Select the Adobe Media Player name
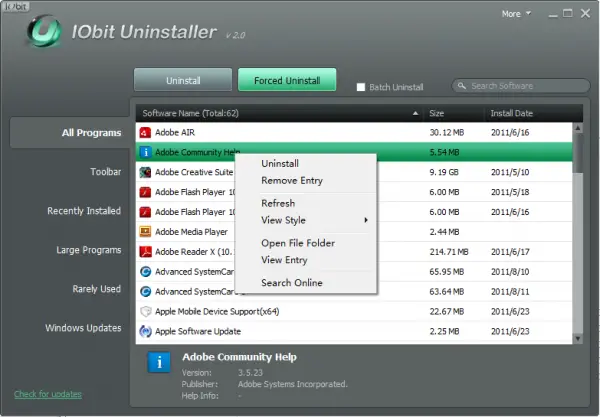This screenshot has height=417, width=600. pyautogui.click(x=191, y=232)
